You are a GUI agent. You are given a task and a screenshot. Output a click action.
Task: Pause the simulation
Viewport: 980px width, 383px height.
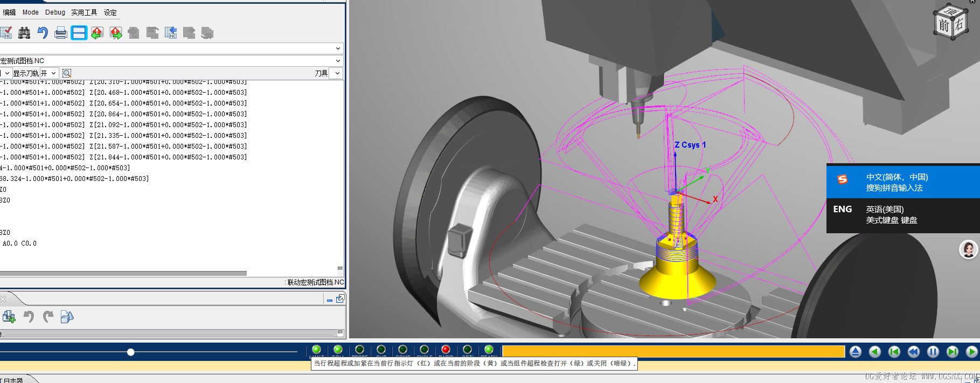[933, 352]
